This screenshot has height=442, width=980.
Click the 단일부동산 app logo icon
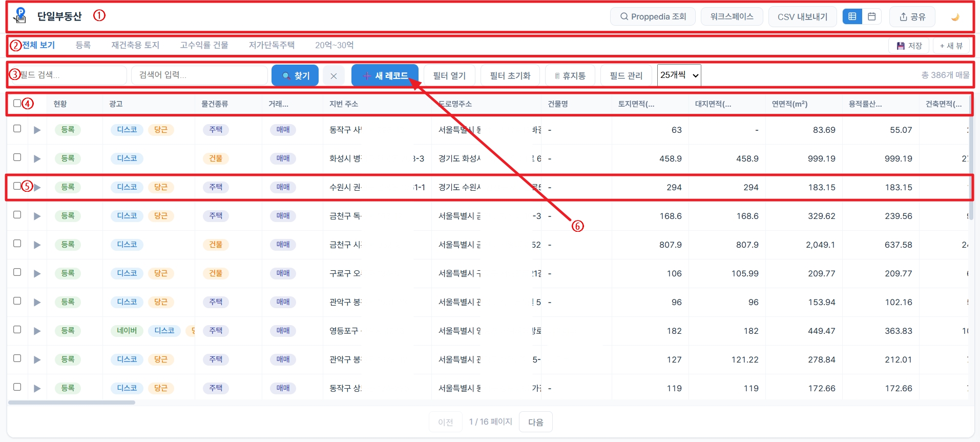(x=19, y=15)
